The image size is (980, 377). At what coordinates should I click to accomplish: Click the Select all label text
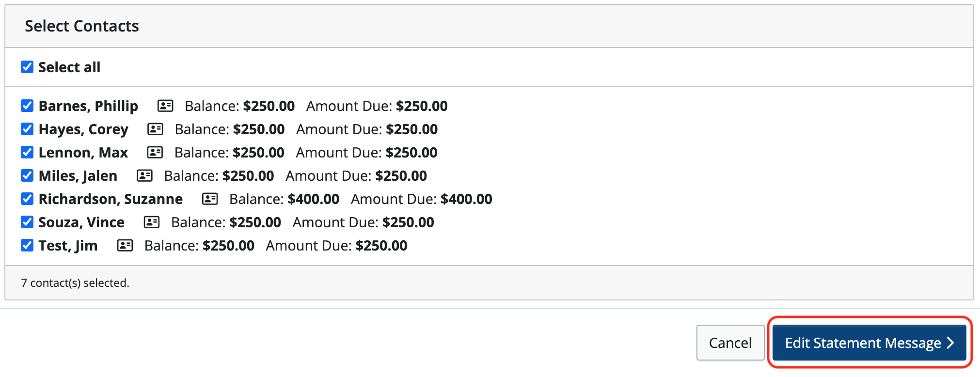click(x=69, y=67)
